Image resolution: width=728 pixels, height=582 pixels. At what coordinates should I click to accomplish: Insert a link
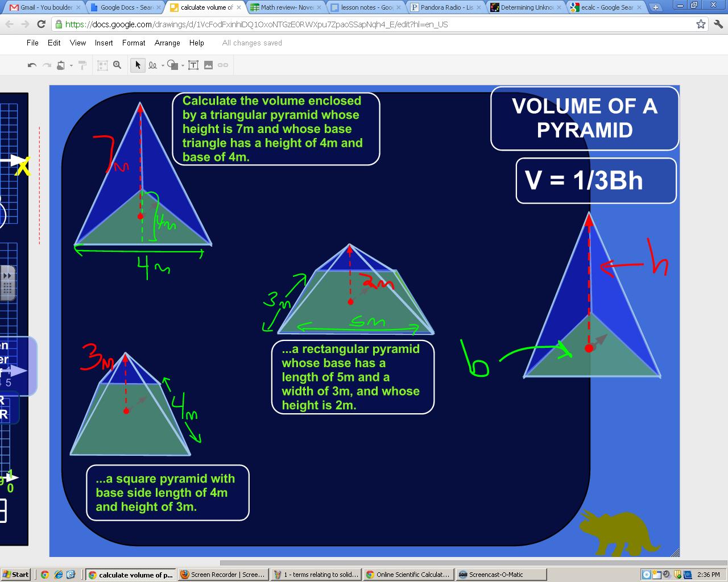click(223, 64)
